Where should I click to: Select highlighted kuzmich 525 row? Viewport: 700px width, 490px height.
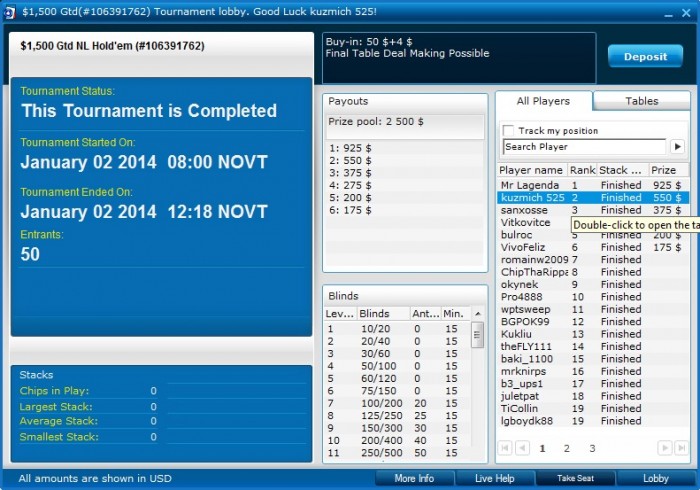593,198
